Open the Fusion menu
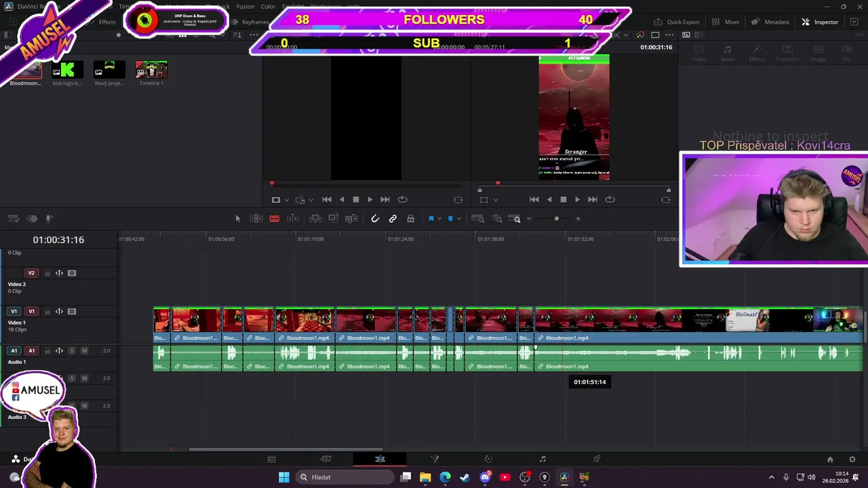 point(245,7)
